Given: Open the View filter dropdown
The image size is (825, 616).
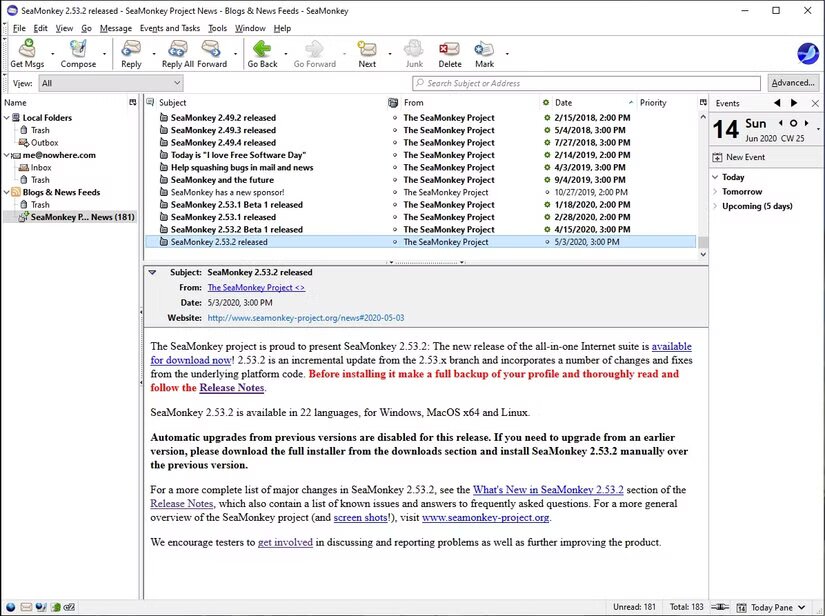Looking at the screenshot, I should (x=110, y=83).
